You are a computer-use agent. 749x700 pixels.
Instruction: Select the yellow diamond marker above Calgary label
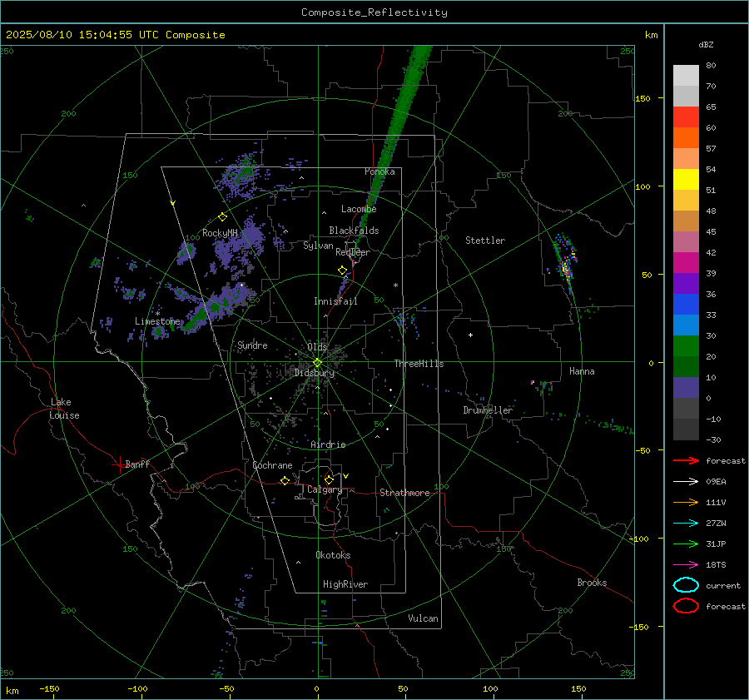(329, 479)
